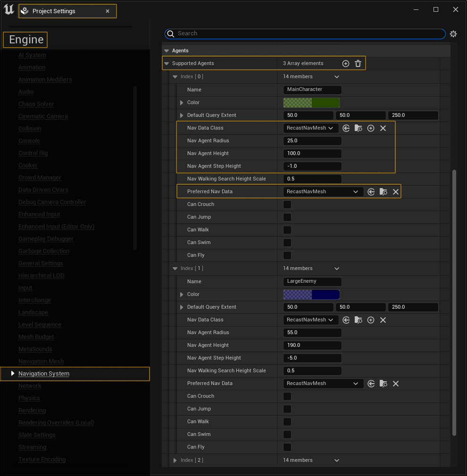Viewport: 467px width, 476px height.
Task: Open the RecastNavMesh dropdown for Preferred Nav Data
Action: coord(323,191)
